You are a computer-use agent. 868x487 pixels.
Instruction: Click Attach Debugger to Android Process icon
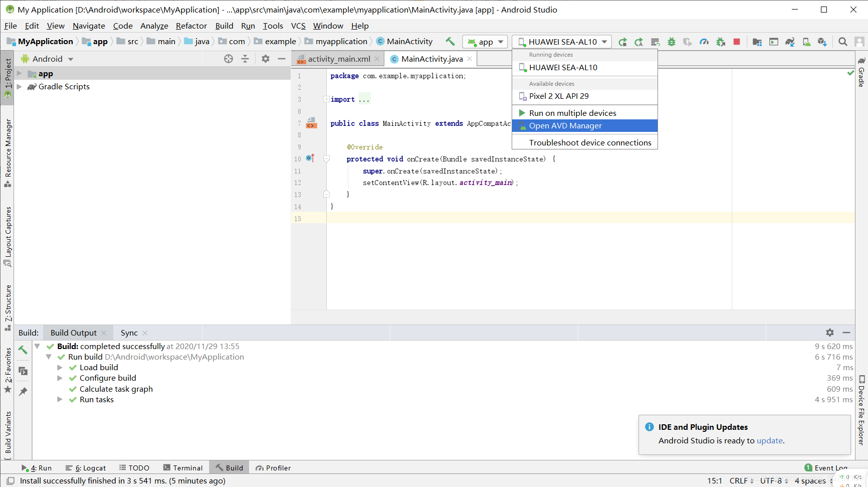pos(721,42)
